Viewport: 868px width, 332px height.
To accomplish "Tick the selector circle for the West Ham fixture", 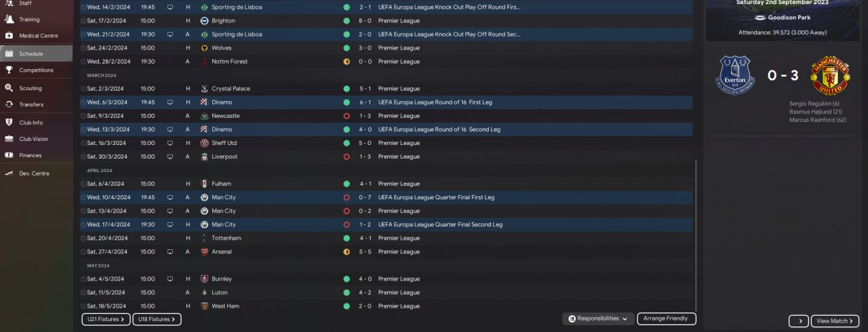I will [x=83, y=306].
